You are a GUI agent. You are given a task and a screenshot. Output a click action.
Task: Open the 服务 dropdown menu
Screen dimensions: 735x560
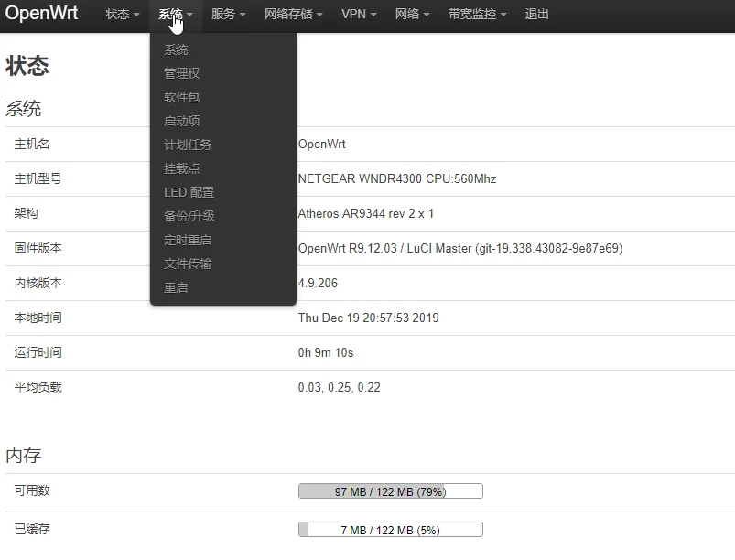[228, 14]
